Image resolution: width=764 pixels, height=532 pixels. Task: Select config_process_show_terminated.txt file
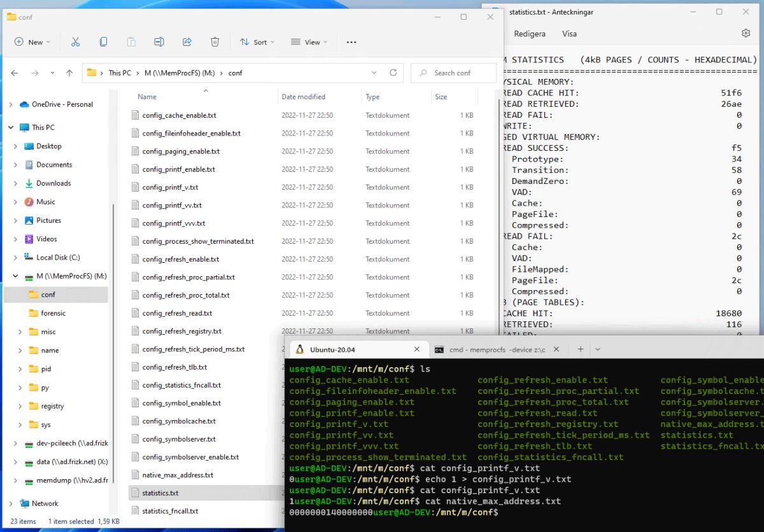pyautogui.click(x=198, y=242)
